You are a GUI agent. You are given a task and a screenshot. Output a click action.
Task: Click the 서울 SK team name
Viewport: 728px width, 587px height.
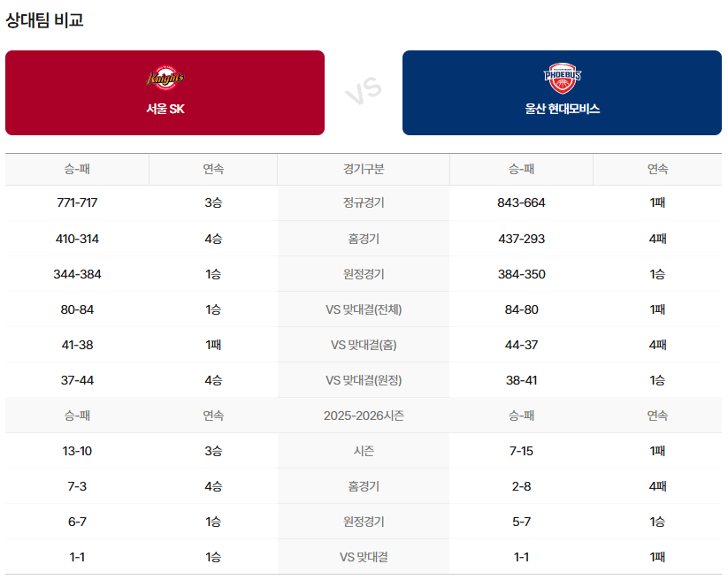pyautogui.click(x=165, y=109)
